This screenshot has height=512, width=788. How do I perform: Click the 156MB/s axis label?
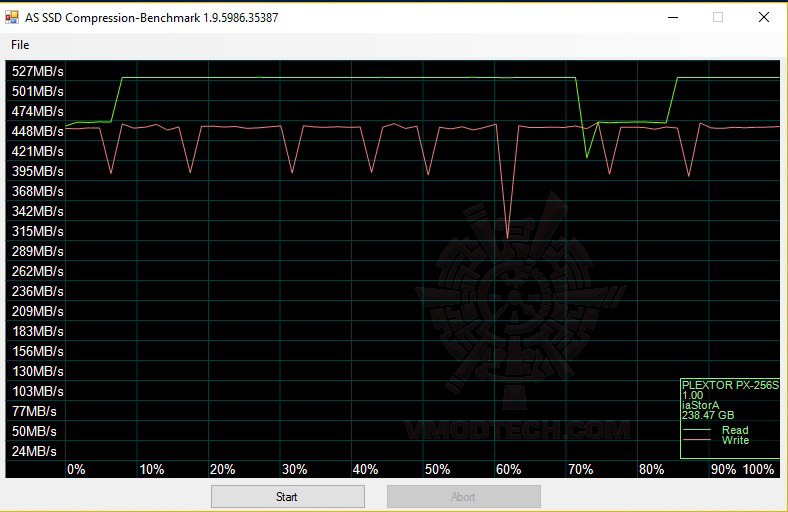(x=38, y=351)
